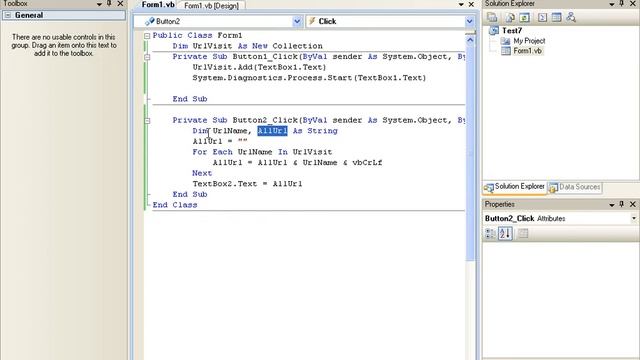Click editor vertical scrollbar up arrow
The height and width of the screenshot is (360, 640).
pos(470,40)
